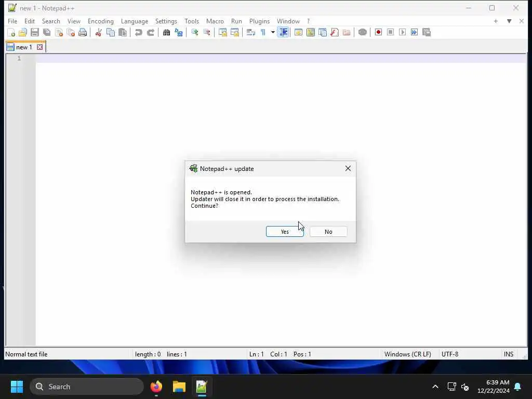This screenshot has width=532, height=399.
Task: Click the New file toolbar icon
Action: (11, 32)
